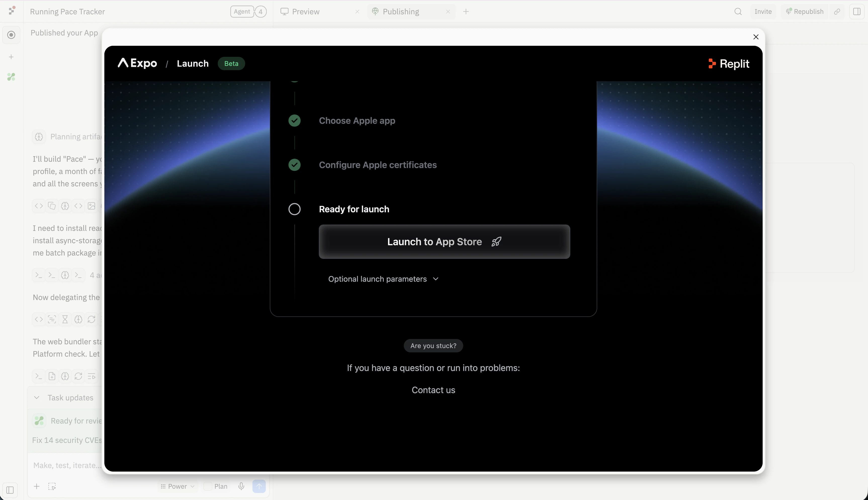Screen dimensions: 868x500
Task: Click the Expo logo in dialog header
Action: click(137, 63)
